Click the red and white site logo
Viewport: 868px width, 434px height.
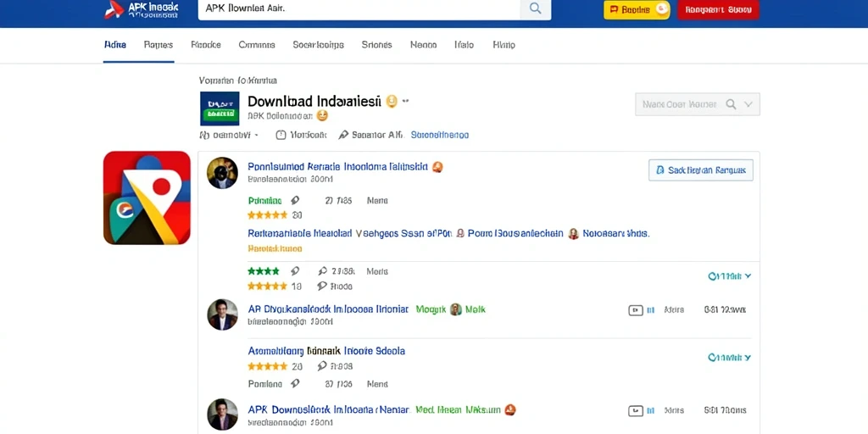click(114, 9)
